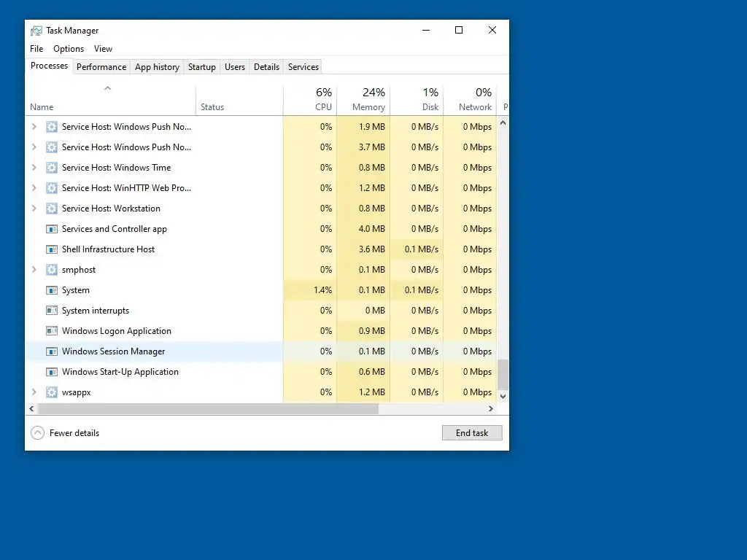
Task: Sort by the Name column header
Action: pyautogui.click(x=111, y=100)
